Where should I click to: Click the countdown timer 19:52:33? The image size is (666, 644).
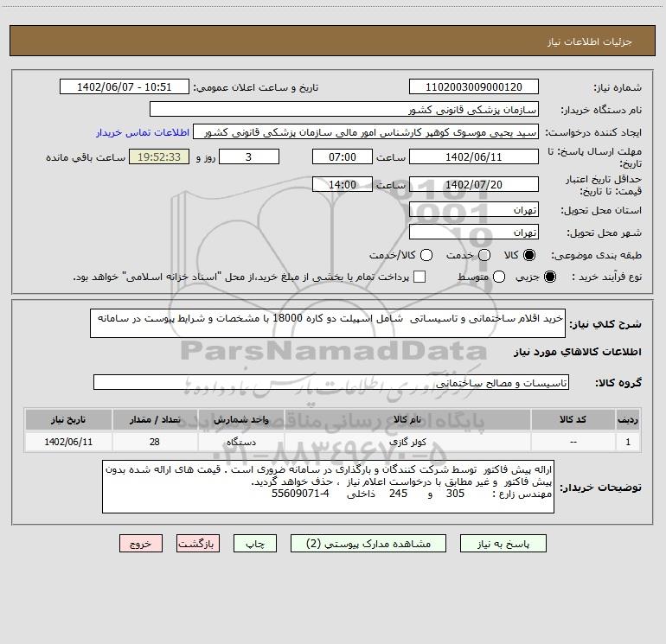(x=159, y=156)
